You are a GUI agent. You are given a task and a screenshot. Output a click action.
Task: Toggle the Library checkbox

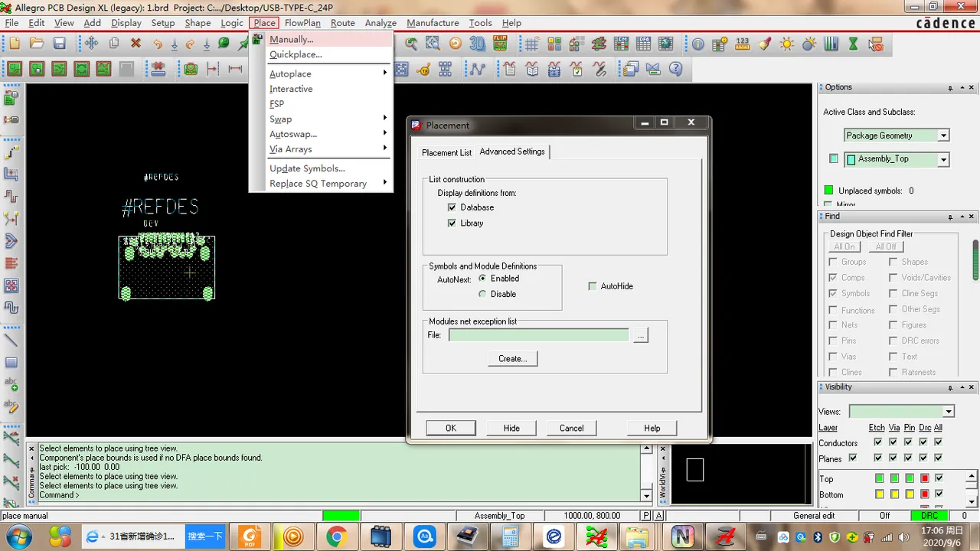point(452,223)
